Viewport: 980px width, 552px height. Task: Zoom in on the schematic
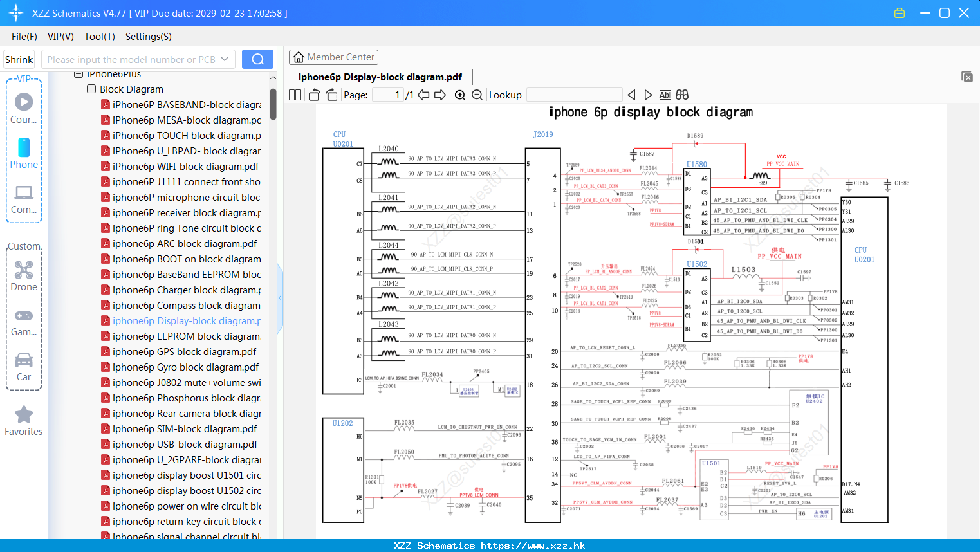(460, 95)
